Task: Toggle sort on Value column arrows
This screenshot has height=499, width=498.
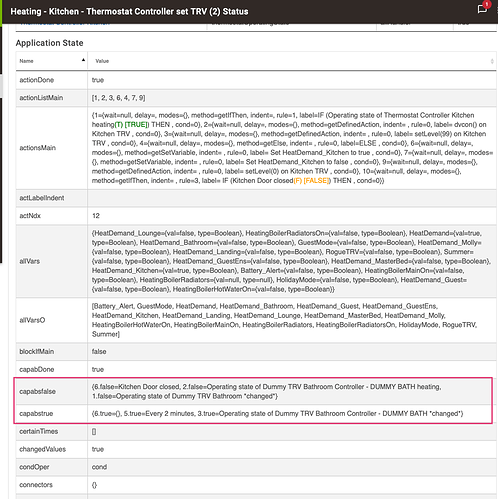Action: [492, 61]
